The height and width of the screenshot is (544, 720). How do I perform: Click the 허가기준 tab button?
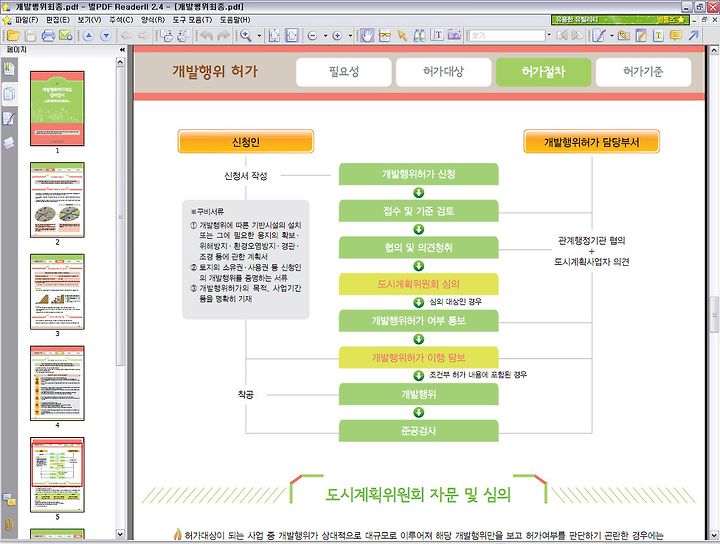[x=643, y=72]
